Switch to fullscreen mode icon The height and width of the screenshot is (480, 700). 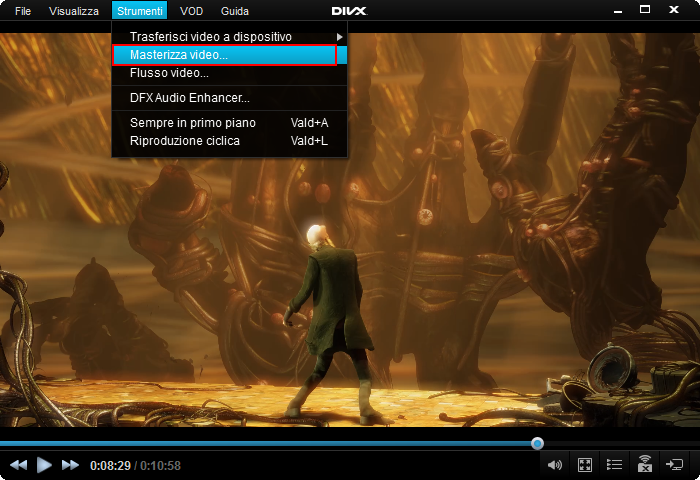585,465
